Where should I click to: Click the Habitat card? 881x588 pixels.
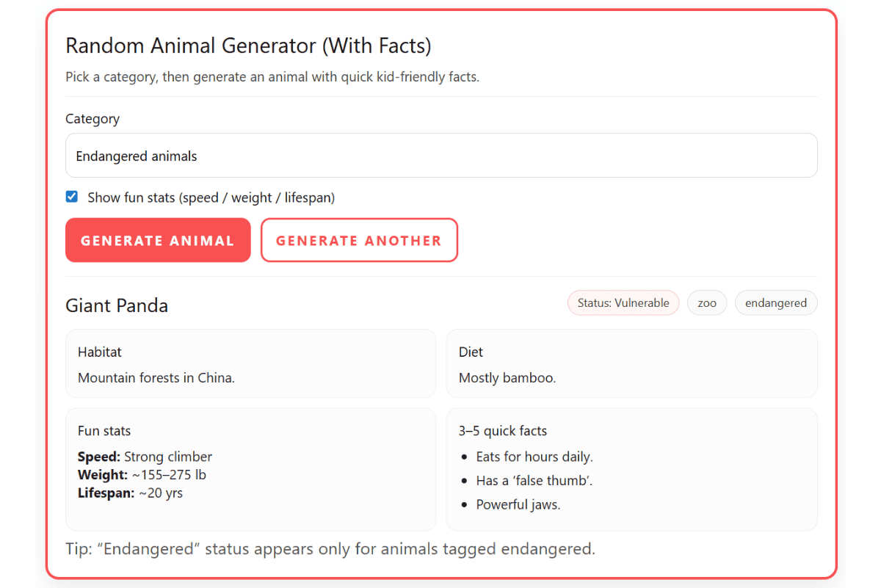click(250, 363)
